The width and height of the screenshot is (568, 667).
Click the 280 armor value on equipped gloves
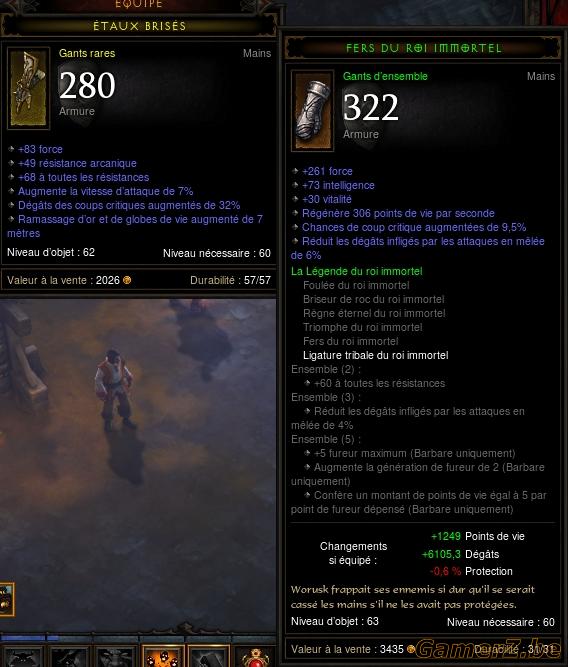[87, 85]
